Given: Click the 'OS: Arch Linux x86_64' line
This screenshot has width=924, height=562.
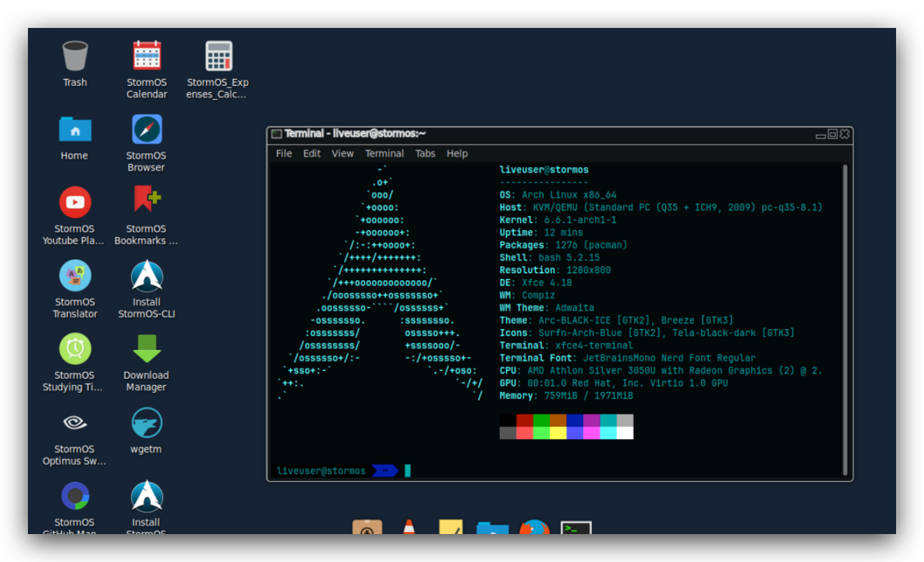Looking at the screenshot, I should (x=558, y=195).
